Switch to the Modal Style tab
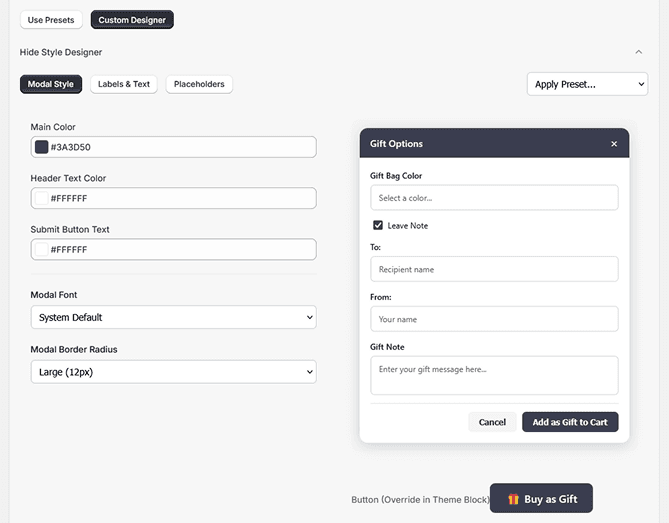The width and height of the screenshot is (669, 523). tap(51, 84)
